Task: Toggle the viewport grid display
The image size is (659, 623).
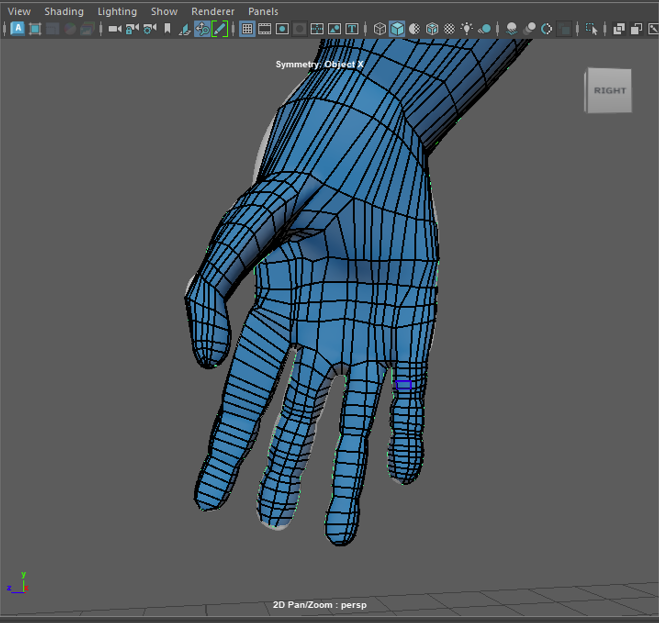Action: [x=247, y=29]
